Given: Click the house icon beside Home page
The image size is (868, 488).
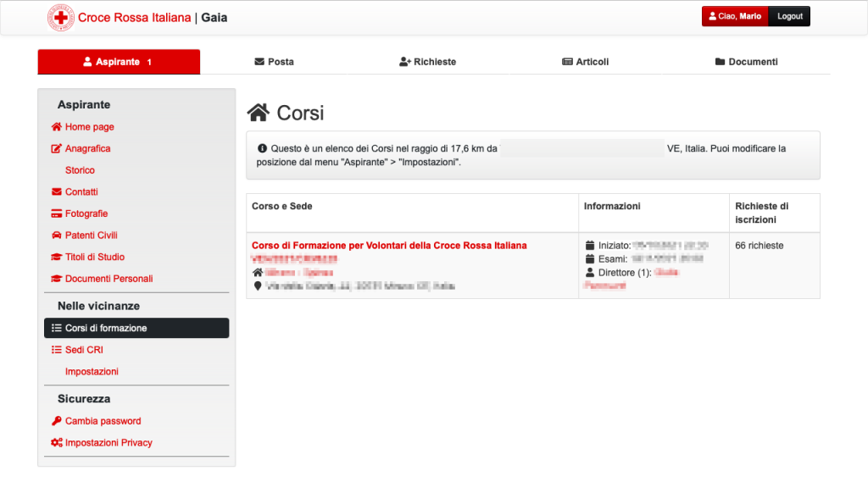Looking at the screenshot, I should 57,127.
